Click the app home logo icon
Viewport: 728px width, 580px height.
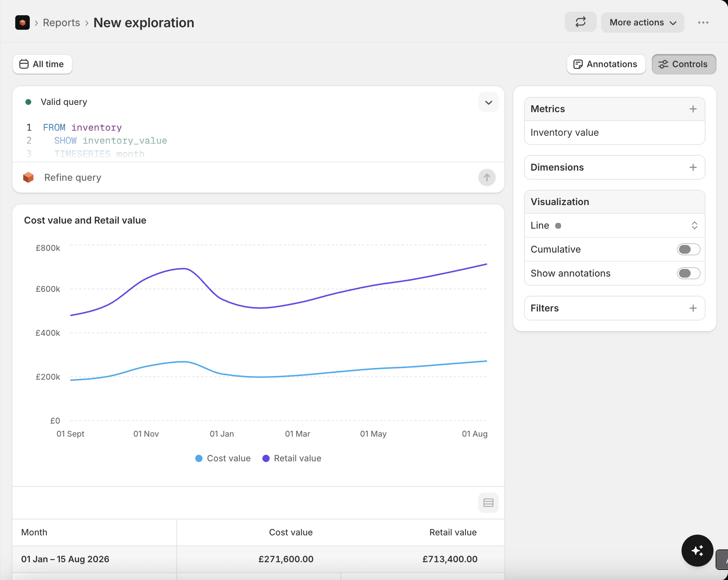point(23,23)
